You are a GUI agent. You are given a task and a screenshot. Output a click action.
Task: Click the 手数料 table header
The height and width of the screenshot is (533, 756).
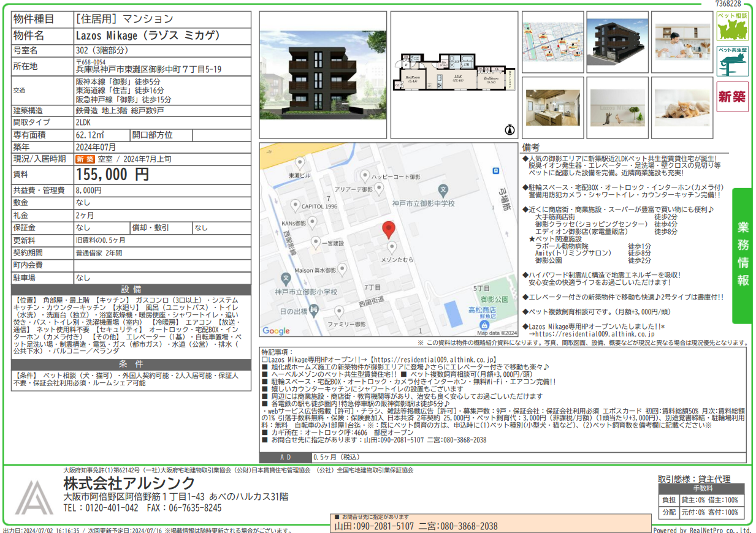tap(703, 489)
